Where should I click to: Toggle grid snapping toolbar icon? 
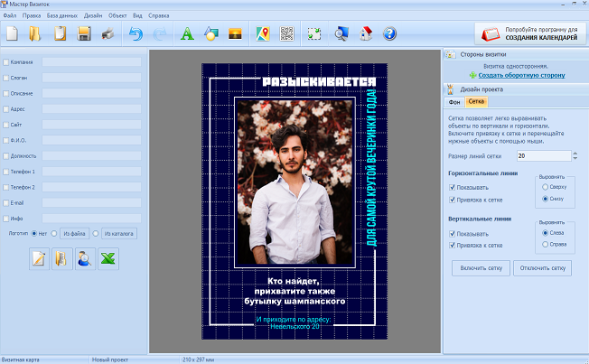click(x=314, y=33)
